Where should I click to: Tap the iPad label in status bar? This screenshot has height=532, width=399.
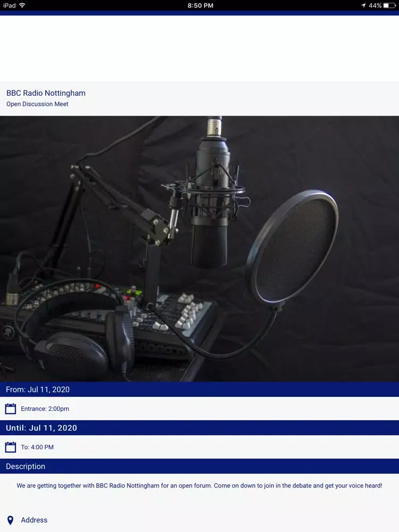[9, 5]
